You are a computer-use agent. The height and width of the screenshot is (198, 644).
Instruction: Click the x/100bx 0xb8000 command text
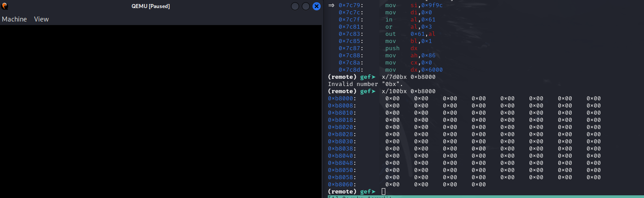(x=408, y=91)
